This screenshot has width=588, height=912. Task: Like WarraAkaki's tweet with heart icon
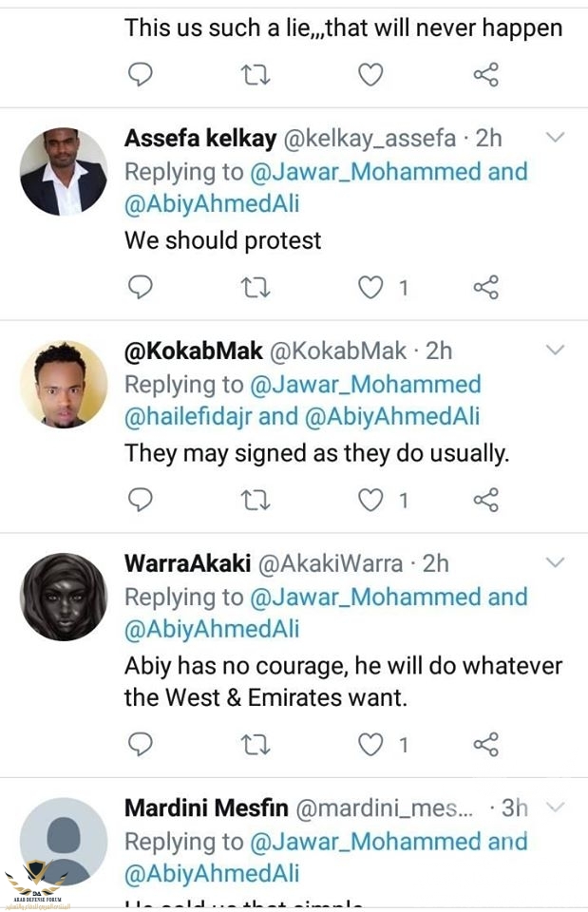pyautogui.click(x=370, y=744)
